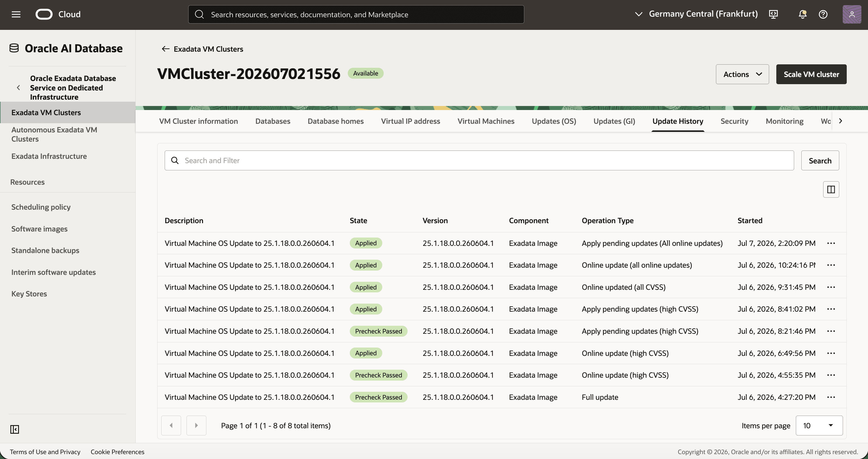Open the Monitoring tab
Screen dimensions: 868x459
(784, 121)
